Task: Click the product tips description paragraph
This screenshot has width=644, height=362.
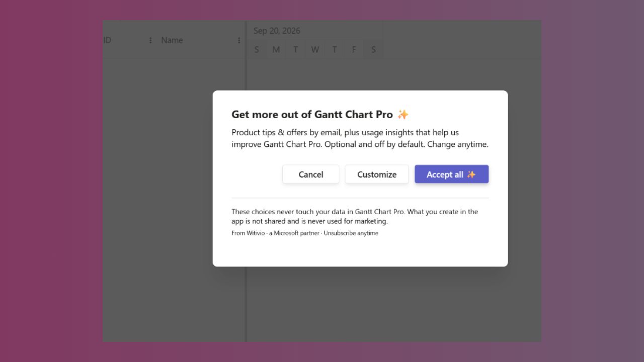Action: click(360, 138)
